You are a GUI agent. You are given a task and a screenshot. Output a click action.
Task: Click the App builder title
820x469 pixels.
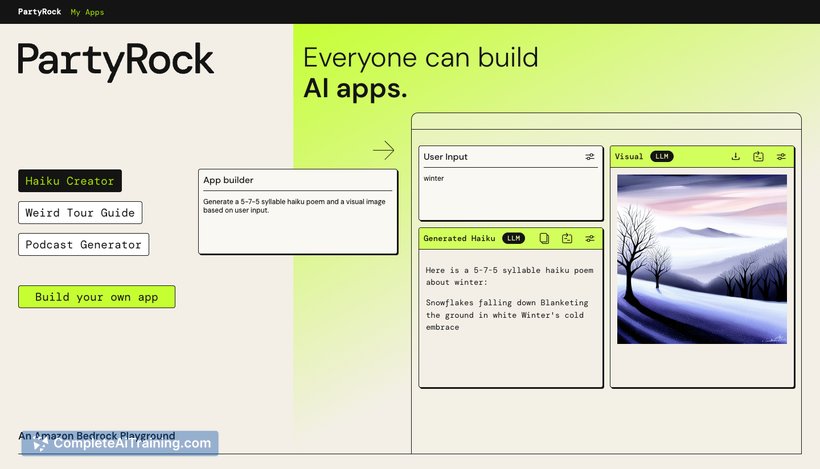(228, 180)
